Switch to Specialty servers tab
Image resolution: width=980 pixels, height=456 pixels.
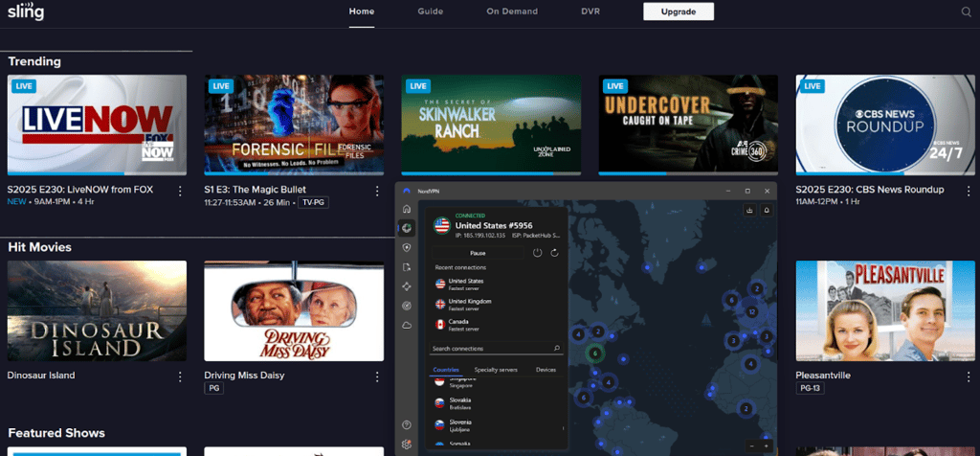coord(496,370)
